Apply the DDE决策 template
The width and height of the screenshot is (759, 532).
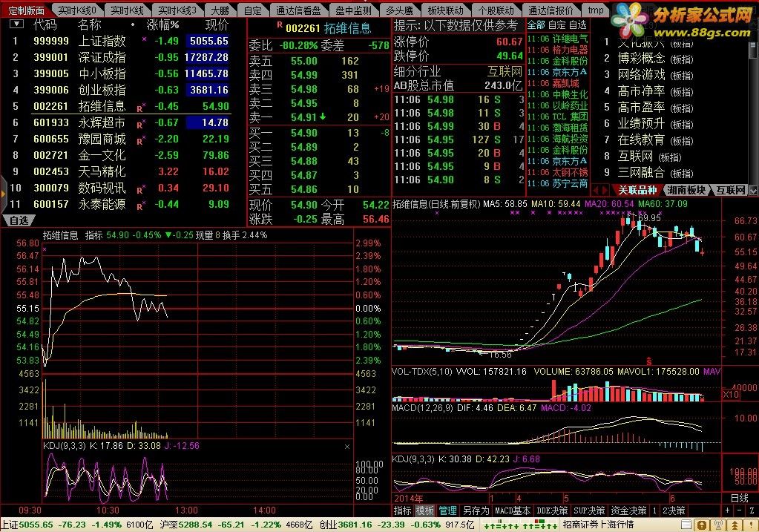(552, 510)
